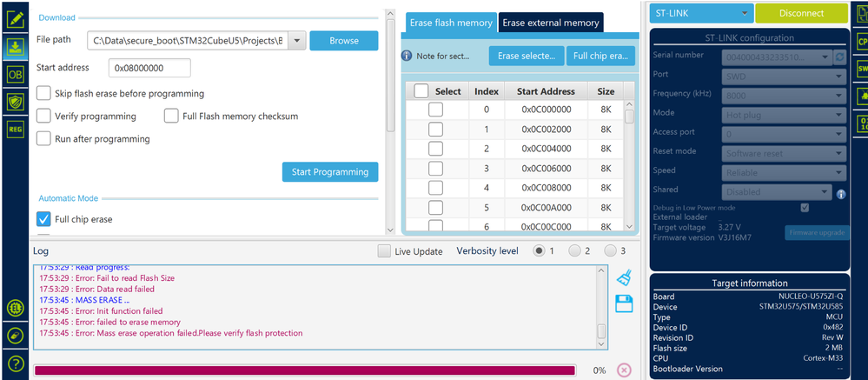Screen dimensions: 868x380
Task: Enable Skip flash erase before programming
Action: click(x=43, y=93)
